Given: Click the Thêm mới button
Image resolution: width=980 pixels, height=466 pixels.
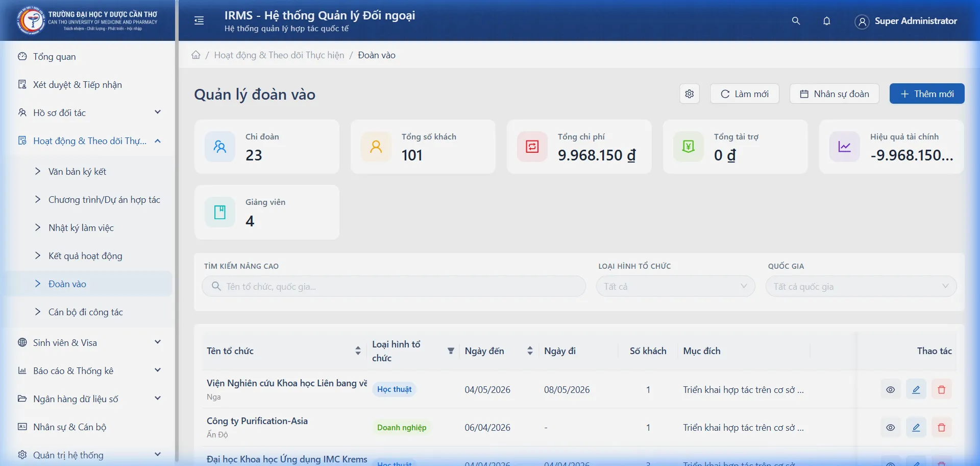Looking at the screenshot, I should pos(926,94).
